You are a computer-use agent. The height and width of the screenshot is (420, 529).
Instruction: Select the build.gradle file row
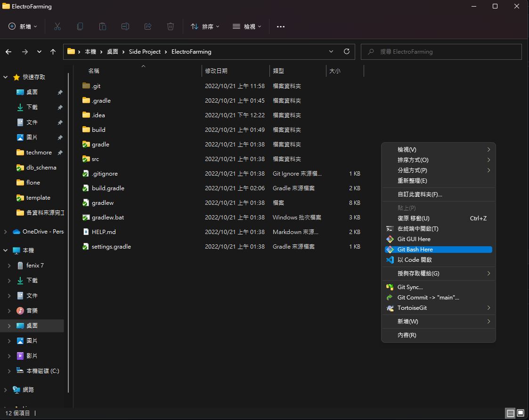[222, 188]
